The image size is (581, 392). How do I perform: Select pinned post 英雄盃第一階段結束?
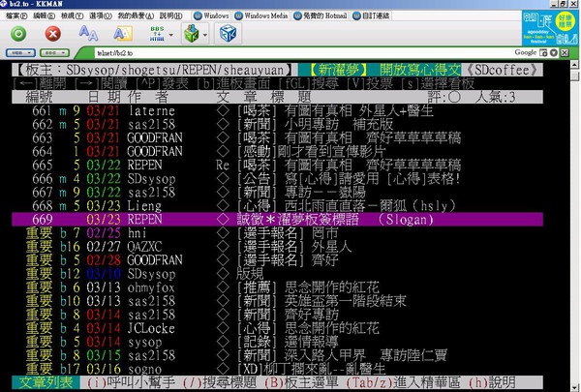click(x=278, y=301)
